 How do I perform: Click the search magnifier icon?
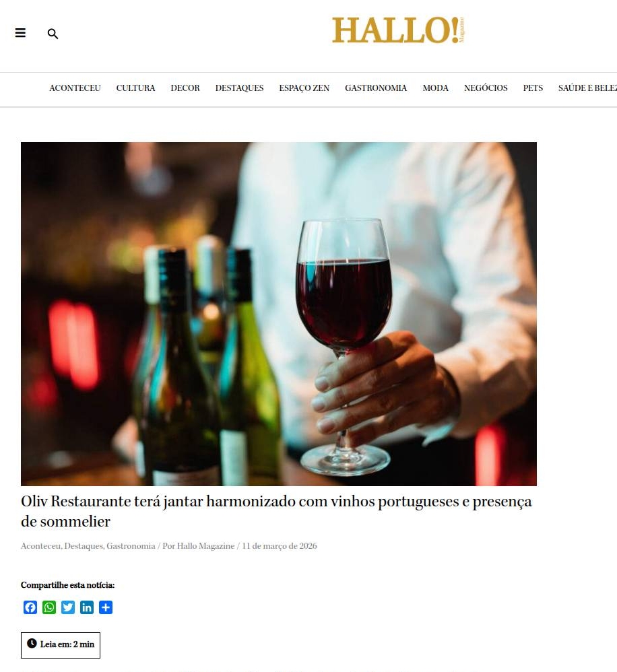[x=53, y=34]
